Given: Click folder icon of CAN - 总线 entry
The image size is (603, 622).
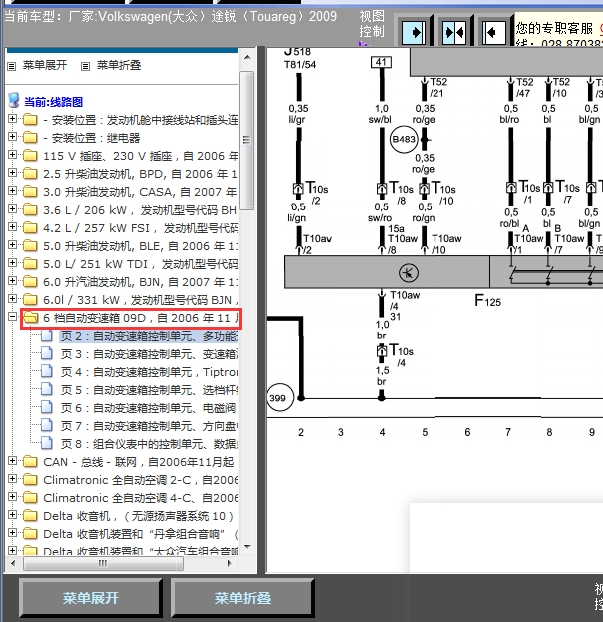Looking at the screenshot, I should coord(30,462).
